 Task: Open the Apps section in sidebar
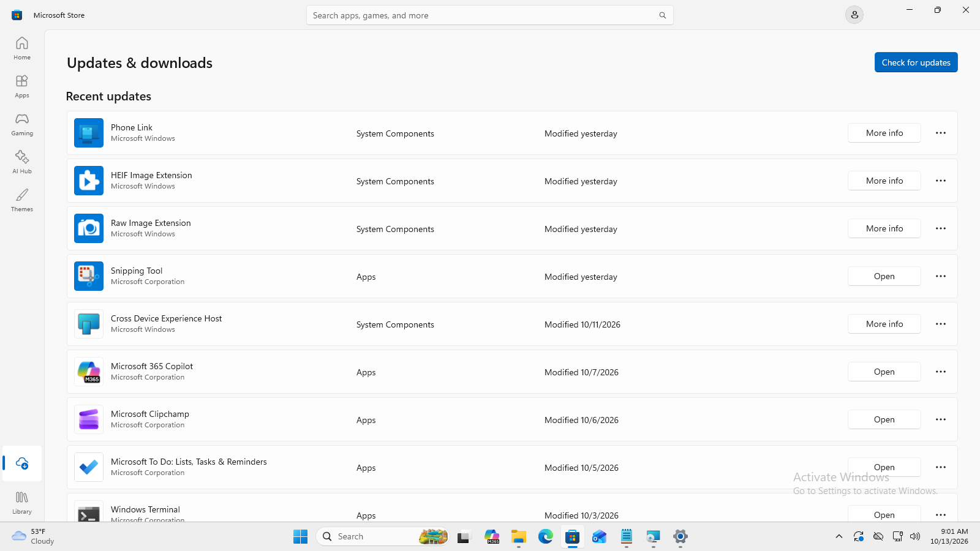22,86
